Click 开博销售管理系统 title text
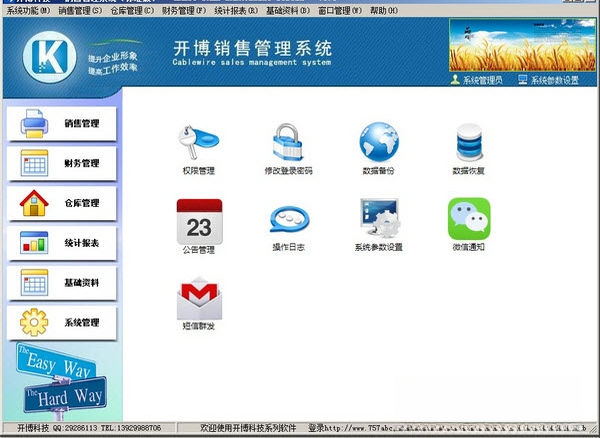 click(x=253, y=48)
